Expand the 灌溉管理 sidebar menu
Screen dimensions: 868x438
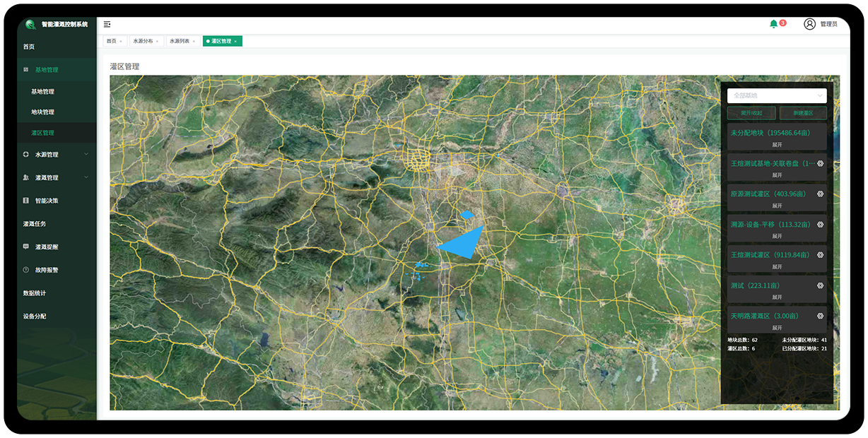click(x=57, y=177)
